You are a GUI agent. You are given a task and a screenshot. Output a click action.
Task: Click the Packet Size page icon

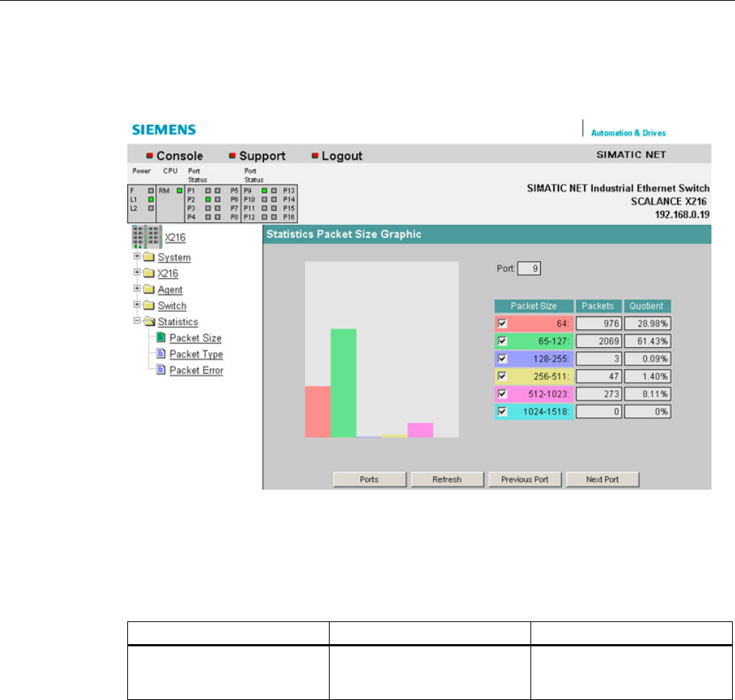coord(161,337)
